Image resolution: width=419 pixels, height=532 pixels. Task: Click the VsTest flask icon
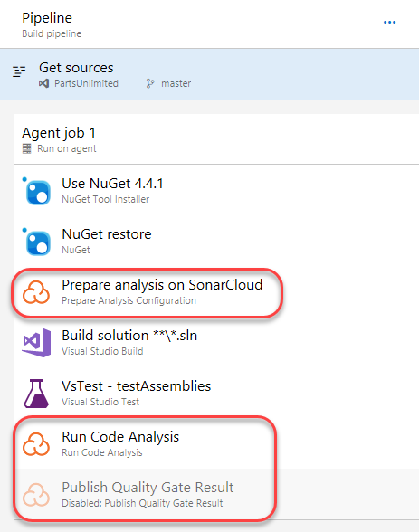(36, 394)
